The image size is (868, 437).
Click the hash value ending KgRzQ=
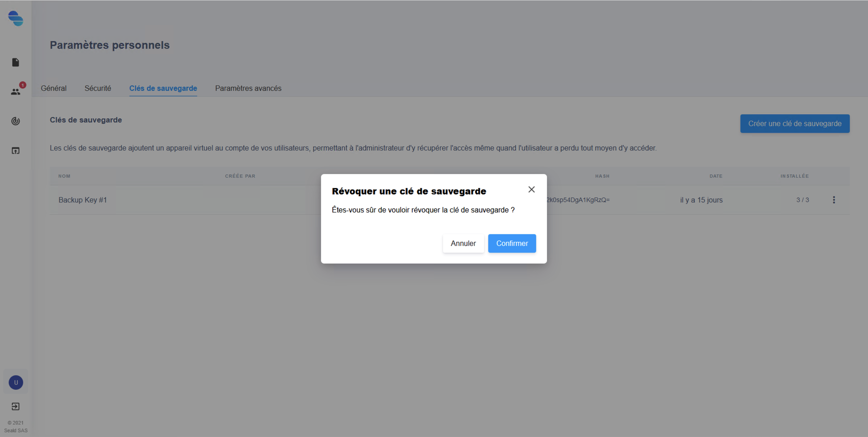[x=578, y=200]
